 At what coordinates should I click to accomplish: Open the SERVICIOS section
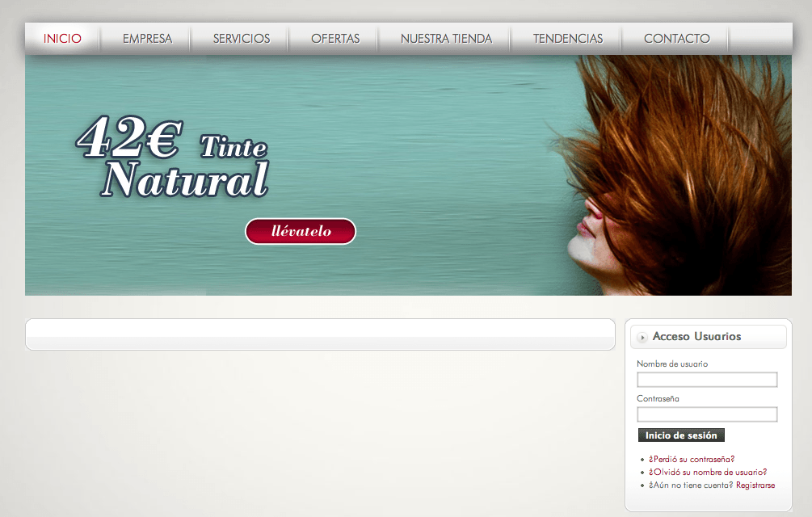click(242, 39)
